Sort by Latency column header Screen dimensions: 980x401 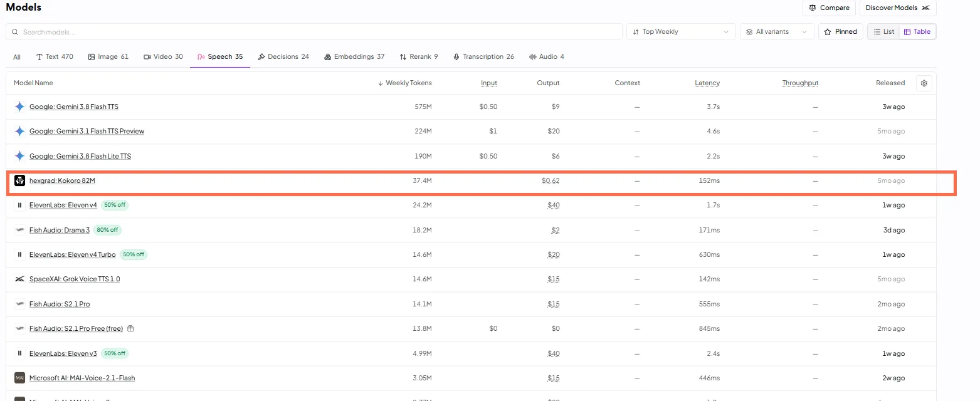click(x=707, y=83)
